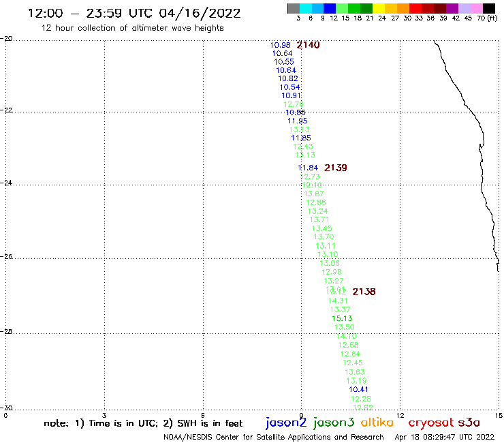Select the green wave height 12.76
The width and height of the screenshot is (504, 443).
pos(294,104)
